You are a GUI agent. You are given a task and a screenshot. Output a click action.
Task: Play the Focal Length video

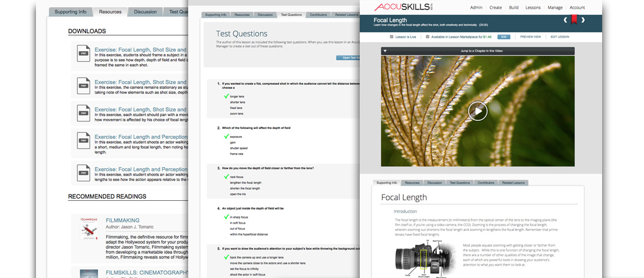[x=478, y=111]
